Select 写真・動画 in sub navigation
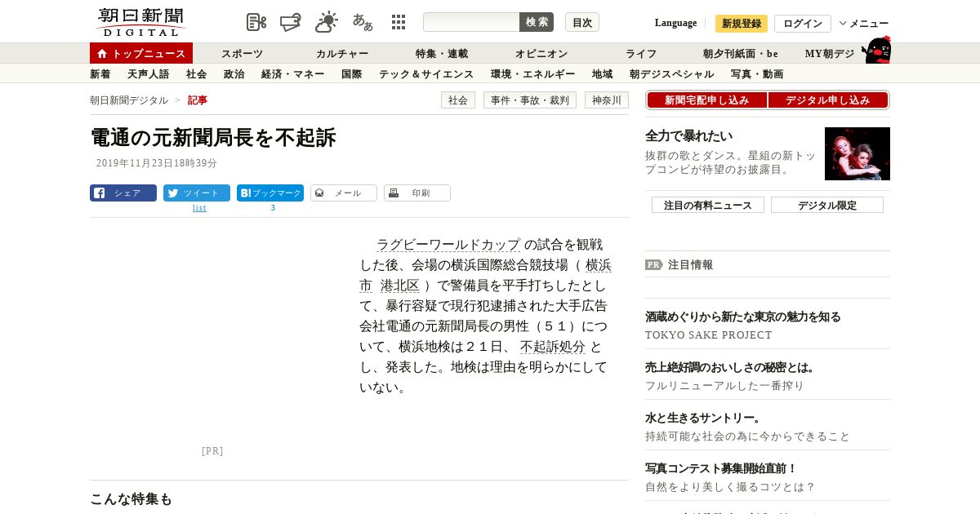 tap(757, 74)
